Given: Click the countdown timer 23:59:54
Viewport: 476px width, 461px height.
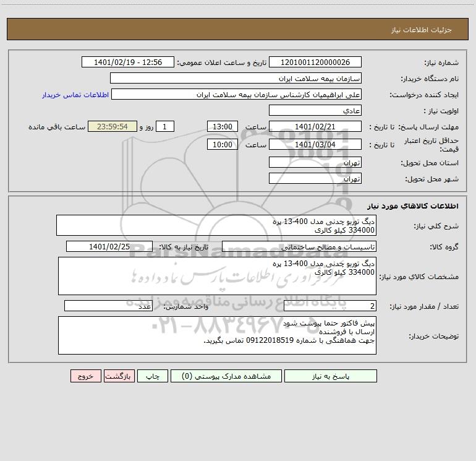Looking at the screenshot, I should (113, 126).
